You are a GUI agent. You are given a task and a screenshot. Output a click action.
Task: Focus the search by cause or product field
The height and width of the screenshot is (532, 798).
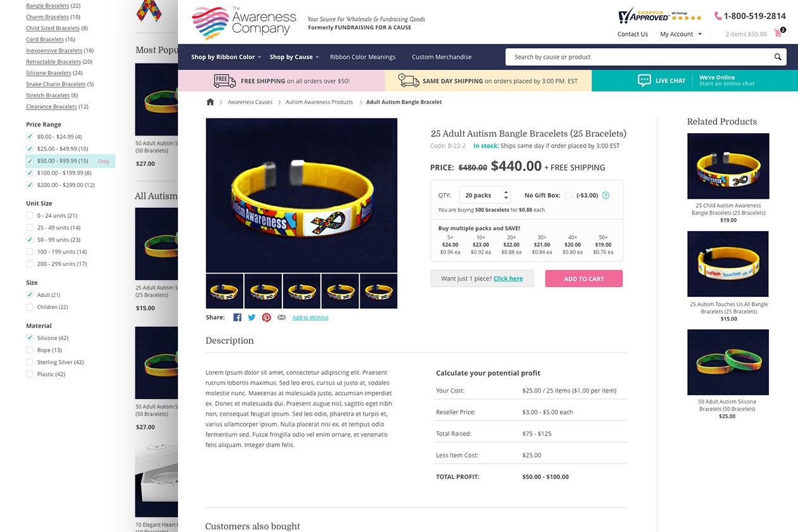(x=640, y=57)
